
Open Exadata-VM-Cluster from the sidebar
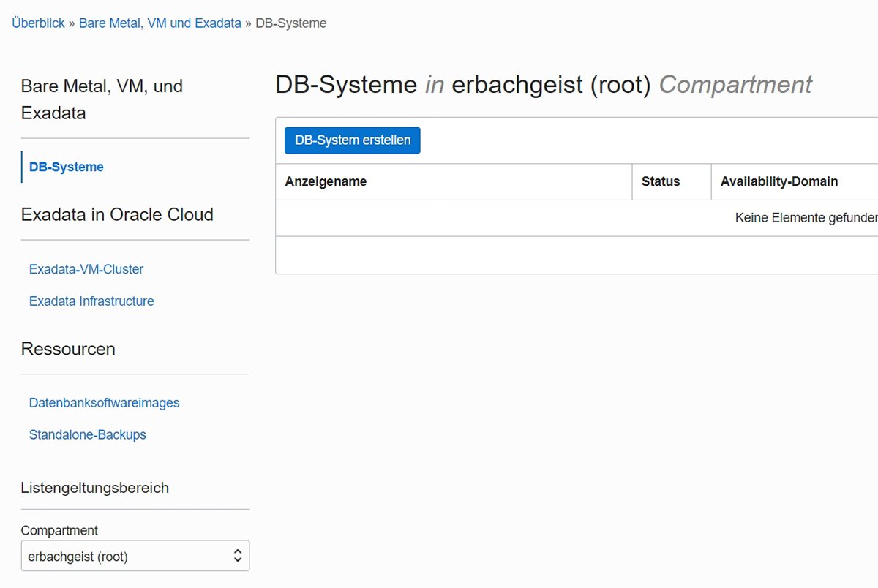(86, 269)
